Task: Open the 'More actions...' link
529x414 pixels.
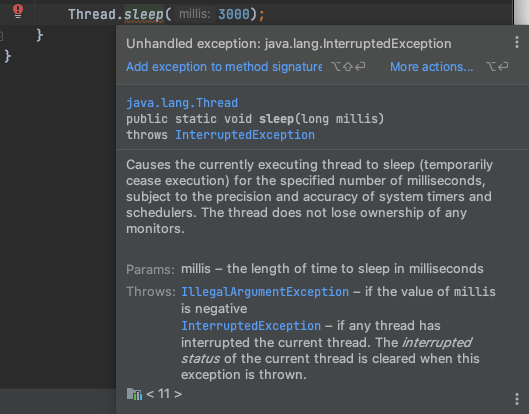Action: point(431,67)
